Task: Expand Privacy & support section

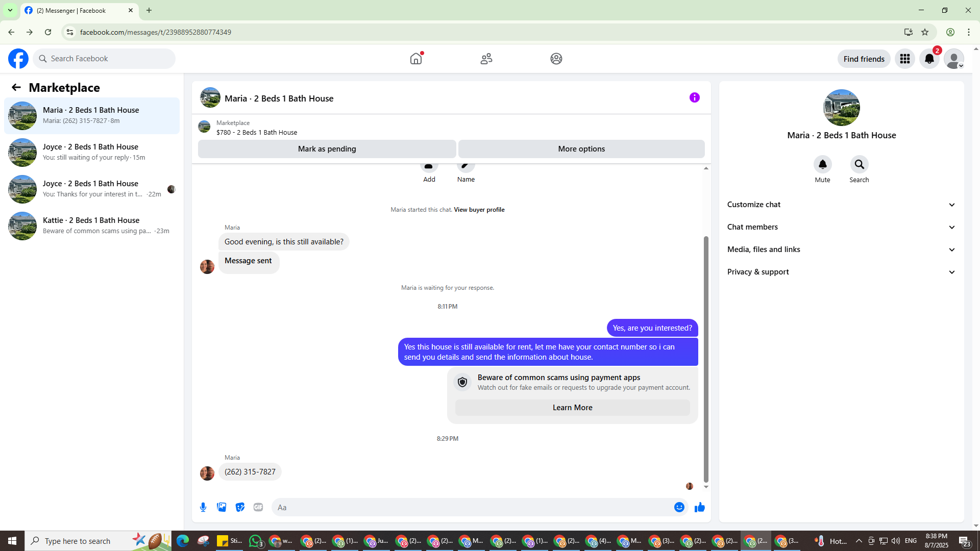Action: 841,272
